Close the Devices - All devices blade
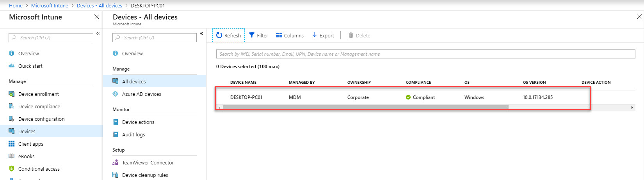644x180 pixels. (x=639, y=17)
